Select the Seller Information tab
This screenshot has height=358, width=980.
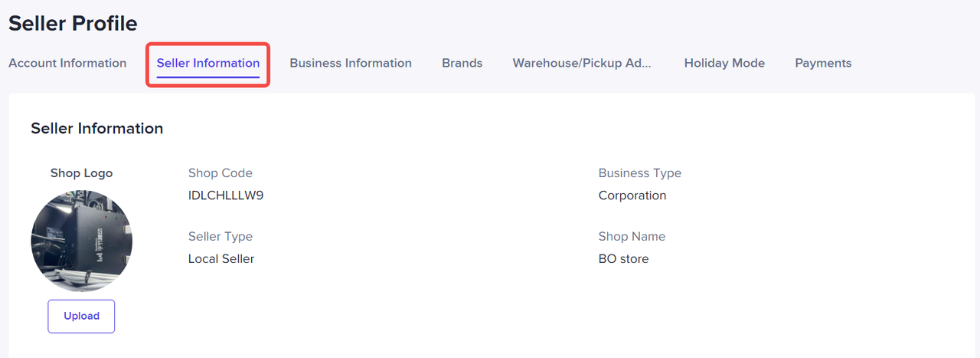(208, 63)
